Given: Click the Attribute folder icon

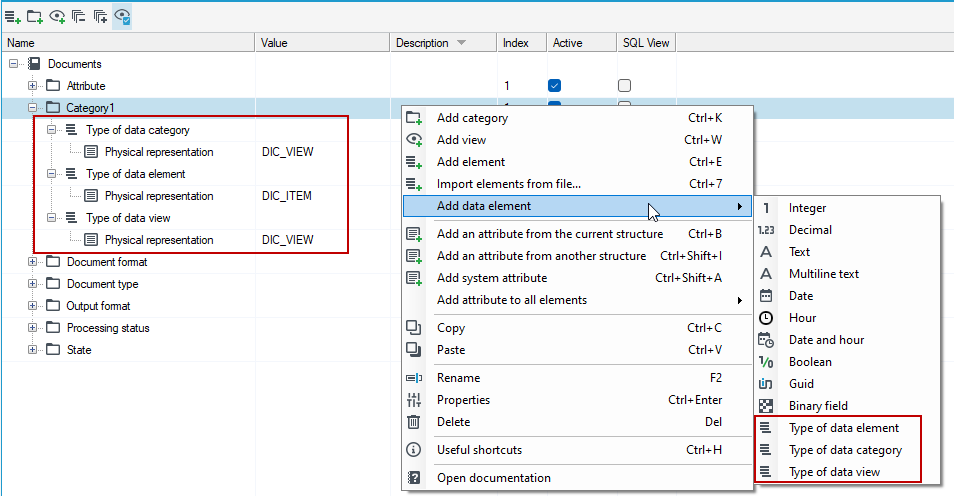Looking at the screenshot, I should [x=54, y=86].
